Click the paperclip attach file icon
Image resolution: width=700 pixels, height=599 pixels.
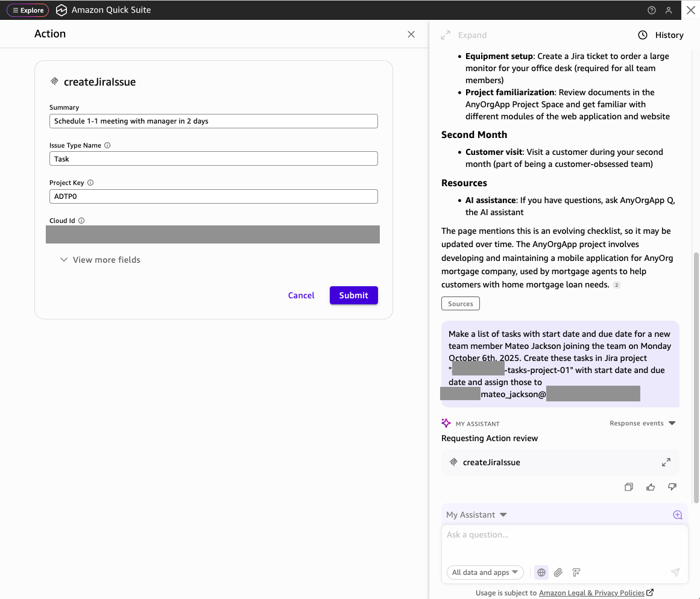(558, 572)
